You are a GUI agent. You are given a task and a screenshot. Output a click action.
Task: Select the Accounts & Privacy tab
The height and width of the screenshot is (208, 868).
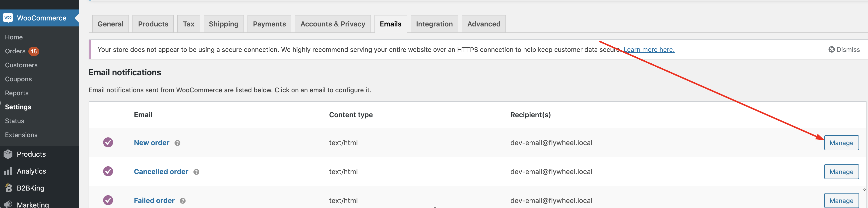pos(333,24)
